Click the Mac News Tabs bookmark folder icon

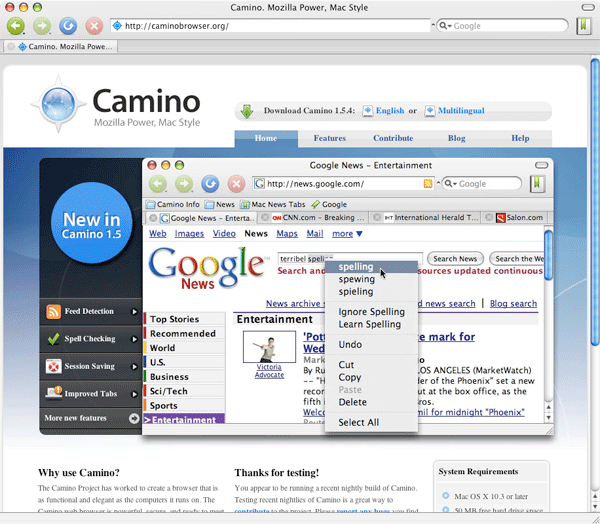245,204
